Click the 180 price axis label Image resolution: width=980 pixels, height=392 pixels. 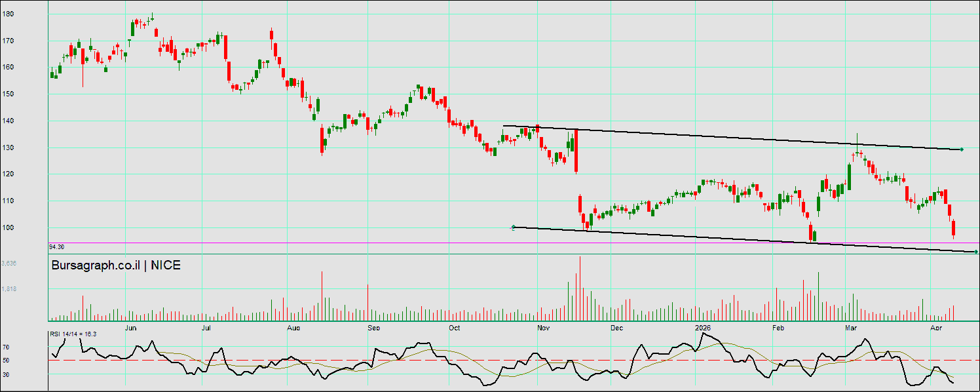(8, 13)
